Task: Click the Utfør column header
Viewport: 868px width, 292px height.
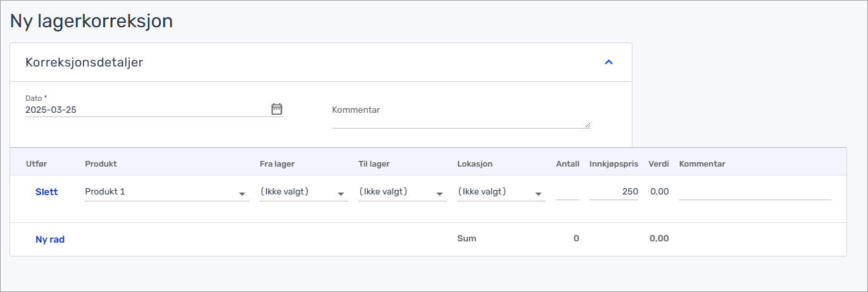Action: click(x=37, y=164)
